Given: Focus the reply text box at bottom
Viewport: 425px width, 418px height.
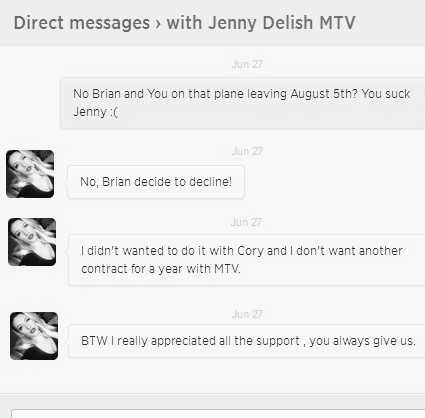Looking at the screenshot, I should coord(218,414).
